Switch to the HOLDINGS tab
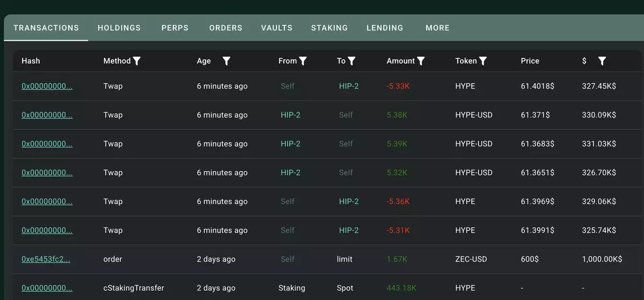Image resolution: width=644 pixels, height=300 pixels. [119, 28]
